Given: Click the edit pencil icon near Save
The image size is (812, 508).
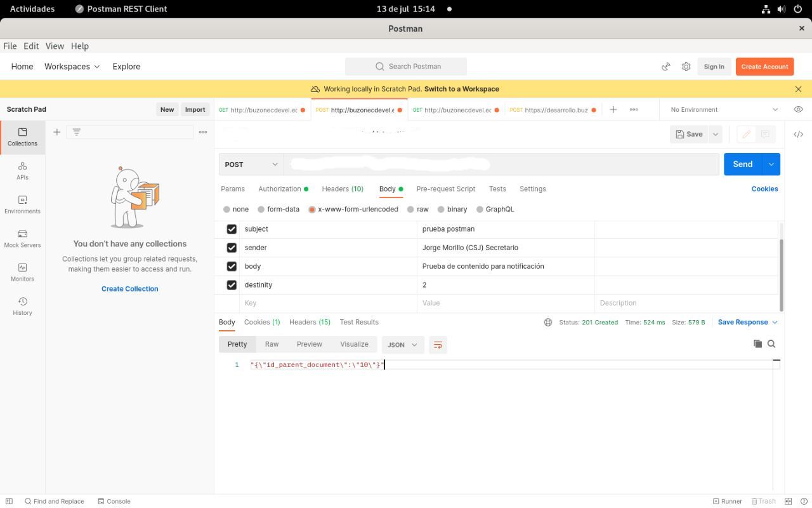Looking at the screenshot, I should pyautogui.click(x=746, y=134).
